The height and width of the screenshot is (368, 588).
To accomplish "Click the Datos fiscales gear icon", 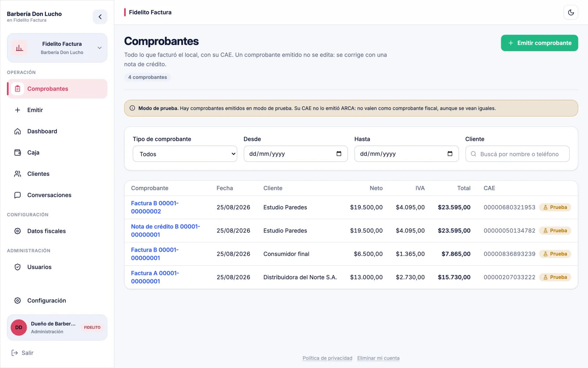I will [18, 231].
